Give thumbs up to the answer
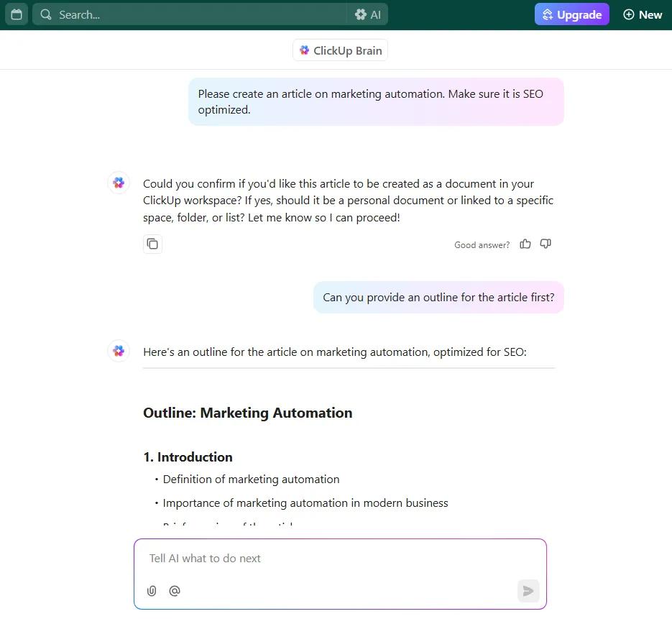 (x=525, y=244)
